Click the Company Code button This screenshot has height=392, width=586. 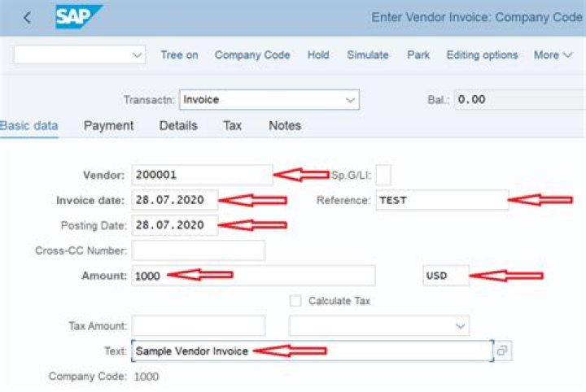(252, 55)
